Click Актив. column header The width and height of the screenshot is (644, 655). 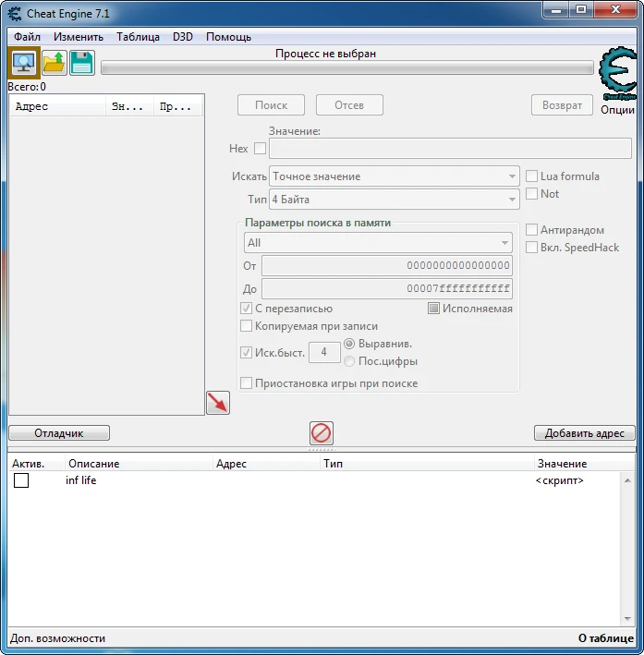point(36,463)
